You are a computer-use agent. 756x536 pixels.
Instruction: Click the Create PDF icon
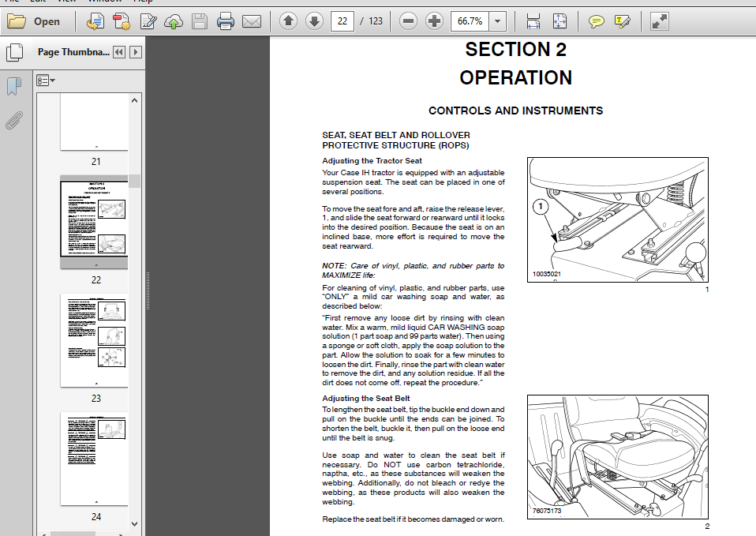(122, 21)
